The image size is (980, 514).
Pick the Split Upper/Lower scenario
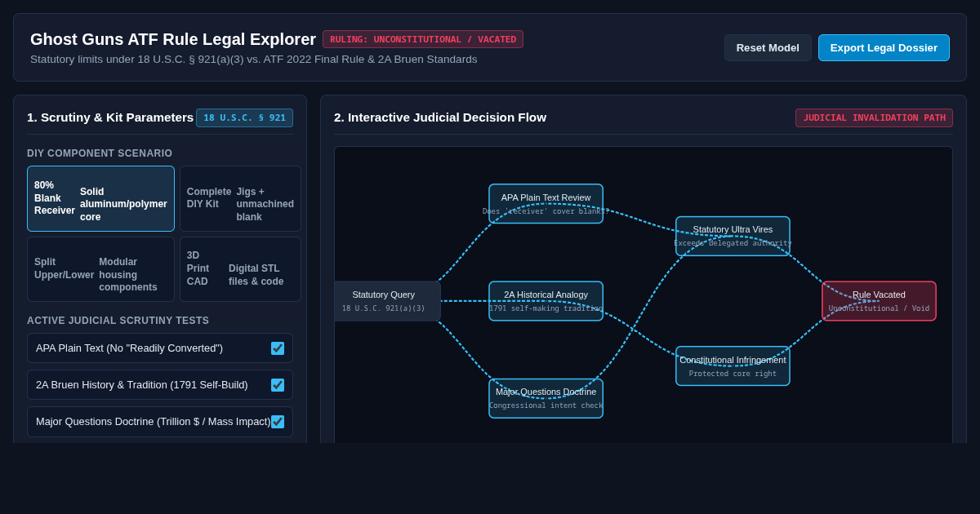click(100, 269)
